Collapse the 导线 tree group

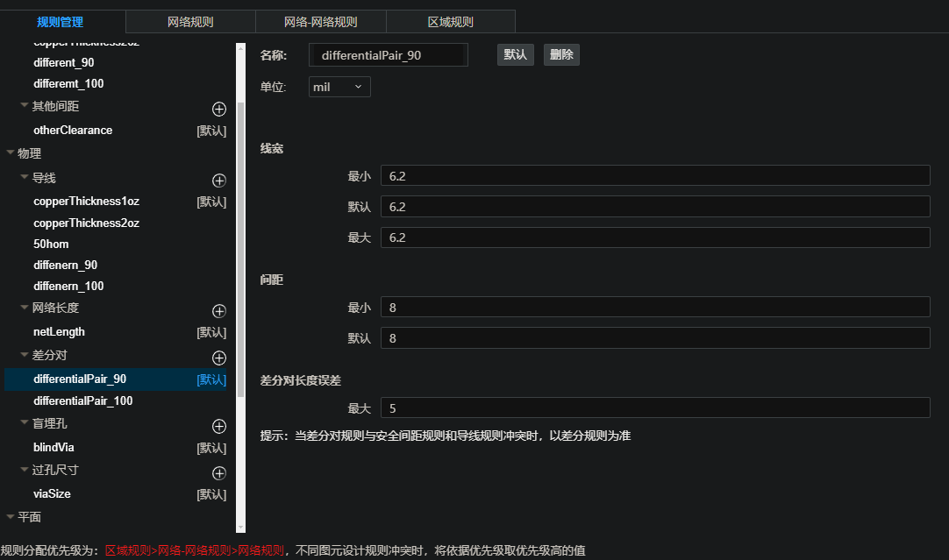click(25, 177)
